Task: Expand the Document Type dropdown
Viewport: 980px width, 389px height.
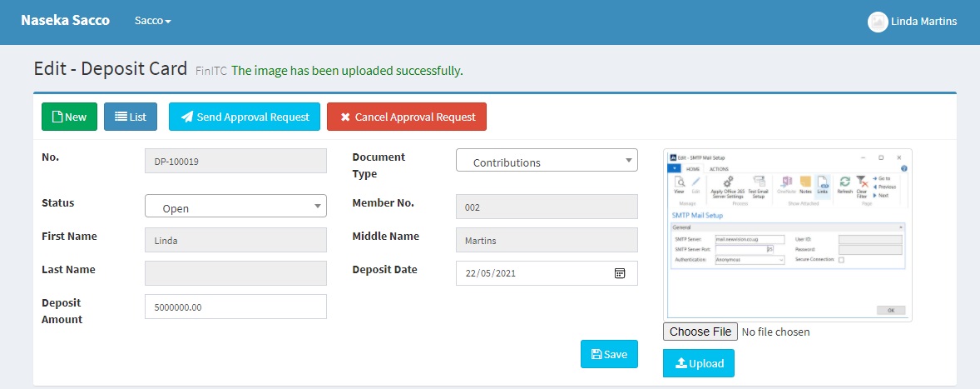Action: click(x=547, y=161)
